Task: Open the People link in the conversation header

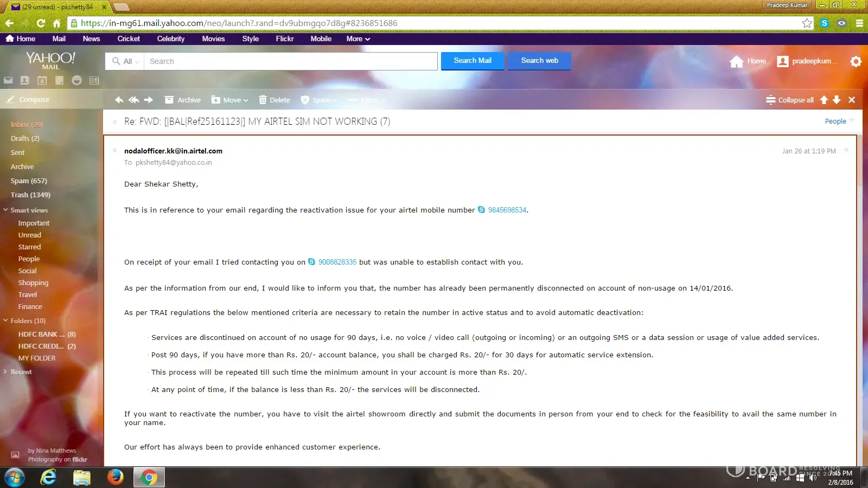Action: pyautogui.click(x=835, y=121)
